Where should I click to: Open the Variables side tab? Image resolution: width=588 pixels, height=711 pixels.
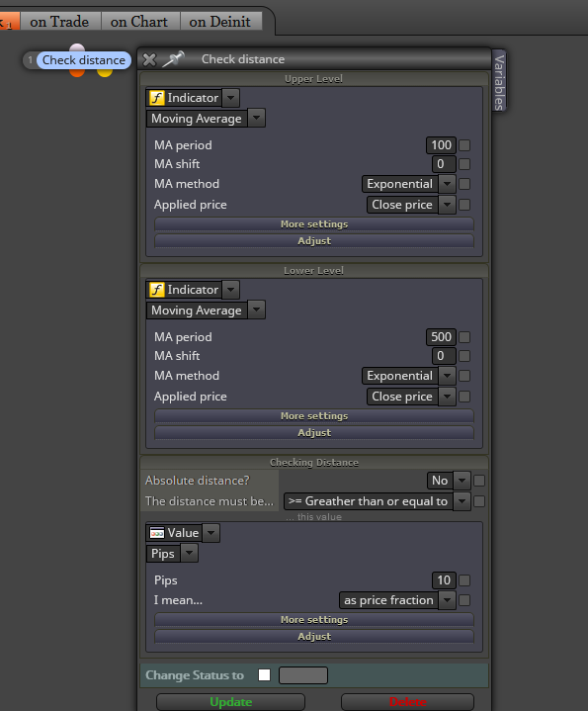499,80
